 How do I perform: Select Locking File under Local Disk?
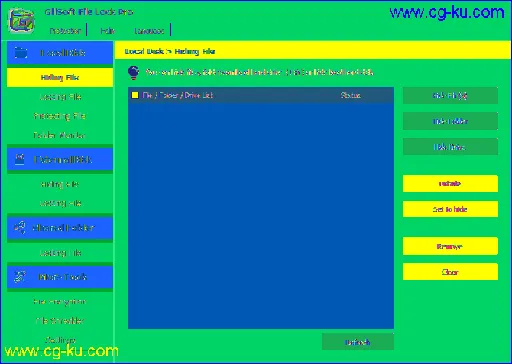pos(60,97)
